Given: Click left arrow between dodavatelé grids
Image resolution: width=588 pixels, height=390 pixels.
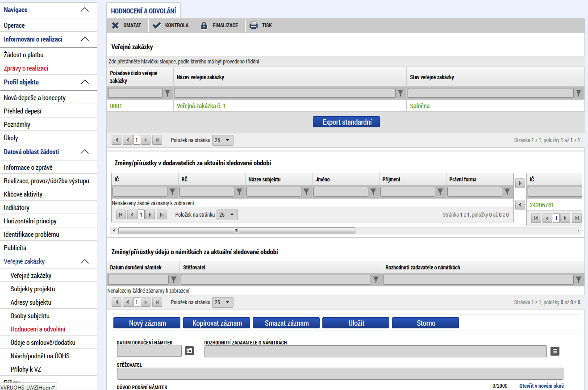Looking at the screenshot, I should pyautogui.click(x=520, y=205).
